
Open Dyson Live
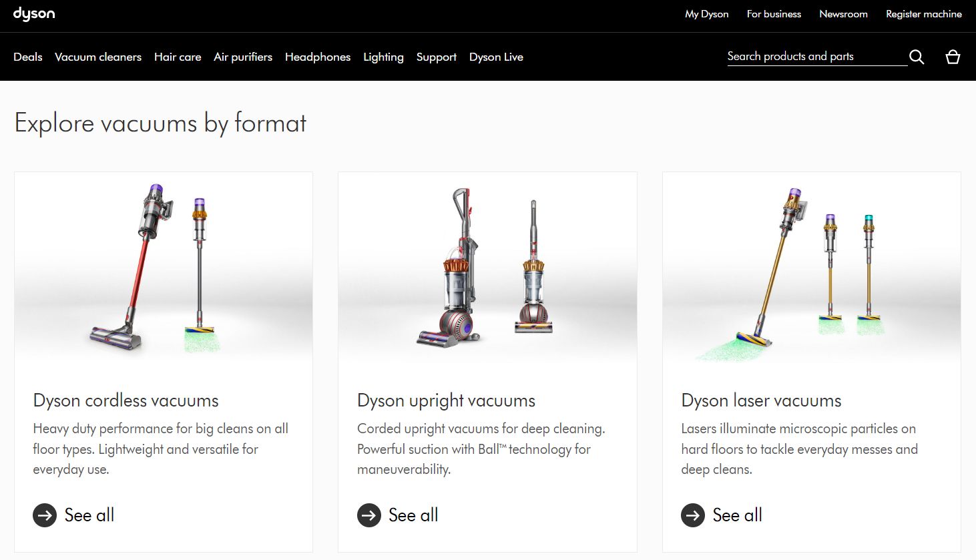496,57
